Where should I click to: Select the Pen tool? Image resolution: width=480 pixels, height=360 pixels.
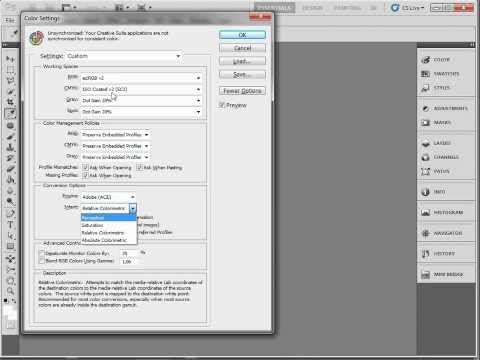tap(10, 214)
